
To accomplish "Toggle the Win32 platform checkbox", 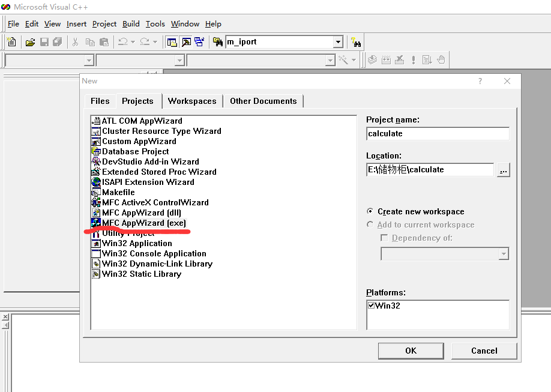I will 371,306.
